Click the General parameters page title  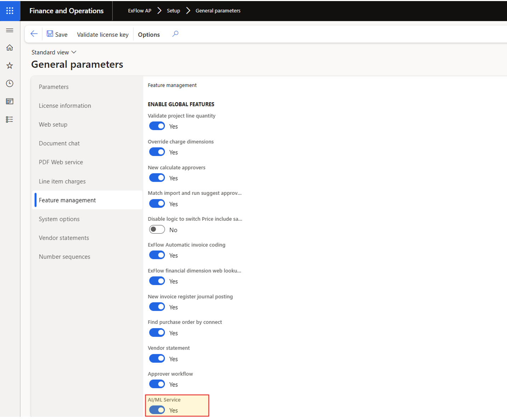pyautogui.click(x=77, y=64)
